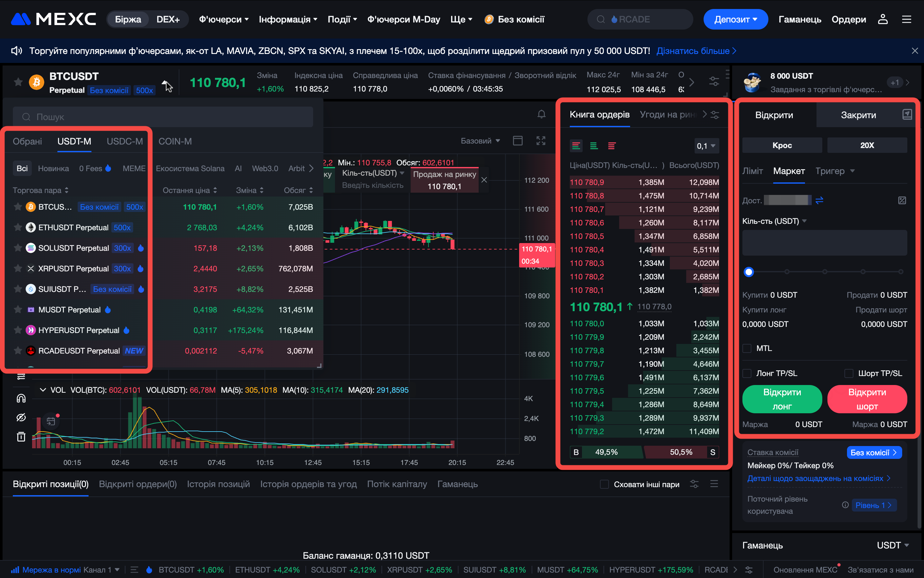Close the market sell price tooltip
The image size is (924, 578).
click(x=484, y=180)
